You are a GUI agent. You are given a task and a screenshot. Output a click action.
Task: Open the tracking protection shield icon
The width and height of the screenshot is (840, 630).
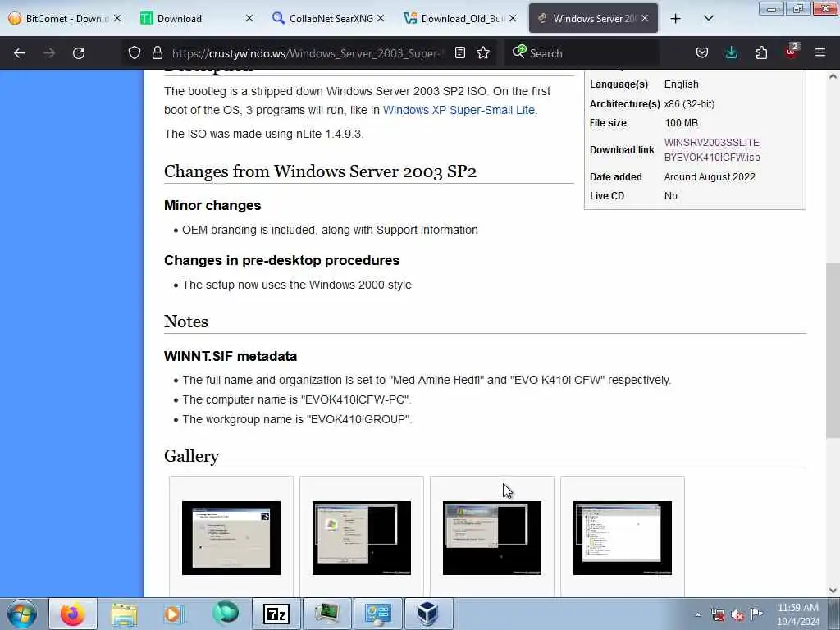click(135, 53)
